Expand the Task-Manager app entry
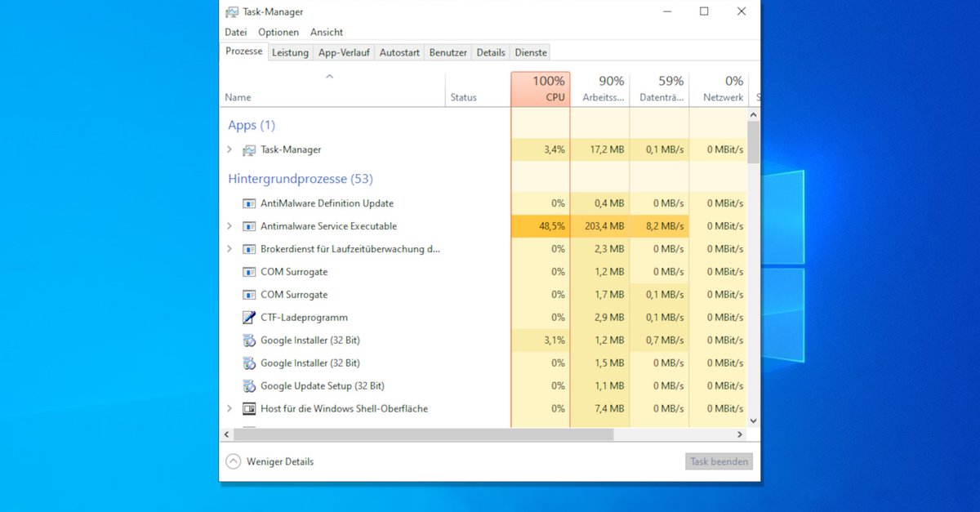 [x=229, y=150]
